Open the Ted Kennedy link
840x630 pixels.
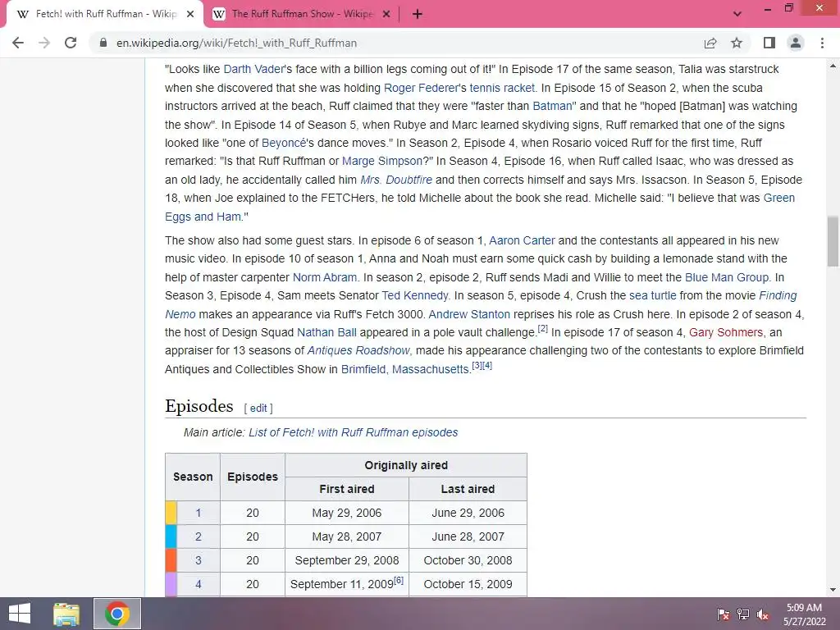(414, 295)
